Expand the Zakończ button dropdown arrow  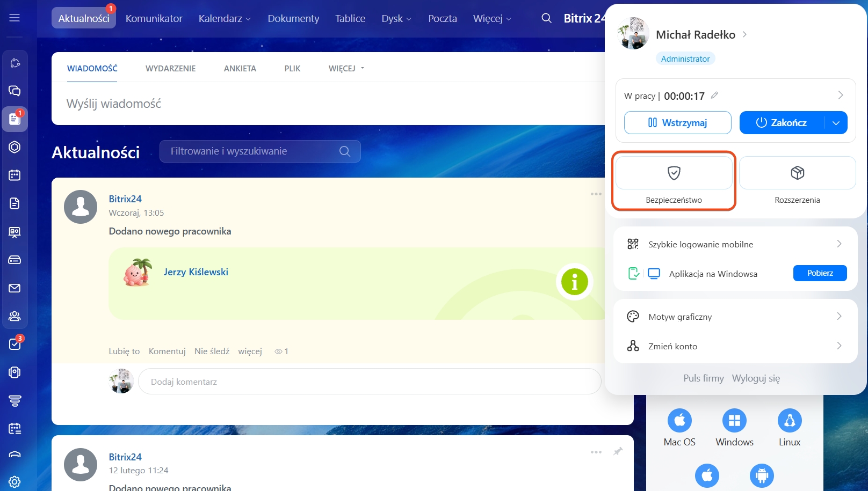click(836, 123)
